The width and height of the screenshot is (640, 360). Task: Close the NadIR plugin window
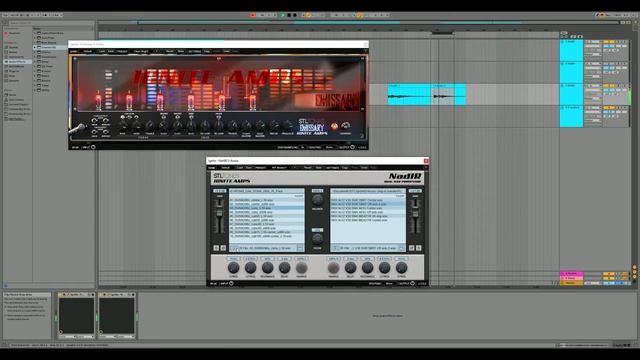(x=426, y=161)
